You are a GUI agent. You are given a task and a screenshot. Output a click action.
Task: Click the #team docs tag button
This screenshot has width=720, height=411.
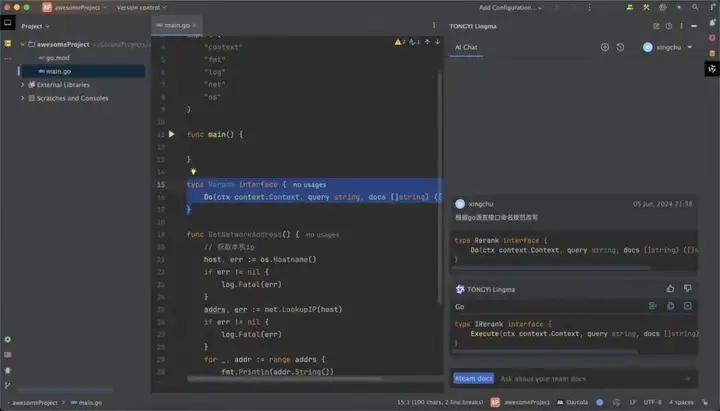pos(473,378)
